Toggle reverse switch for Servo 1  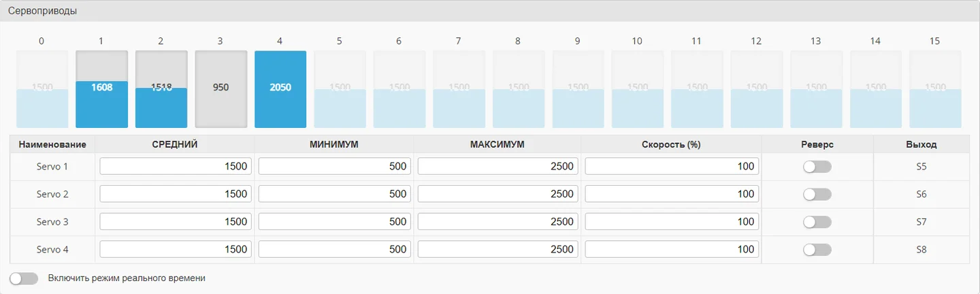coord(817,167)
